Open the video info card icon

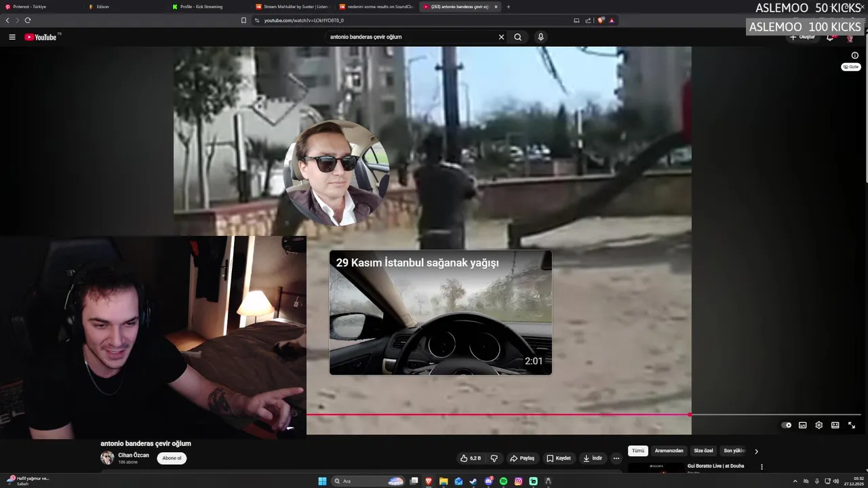(854, 56)
